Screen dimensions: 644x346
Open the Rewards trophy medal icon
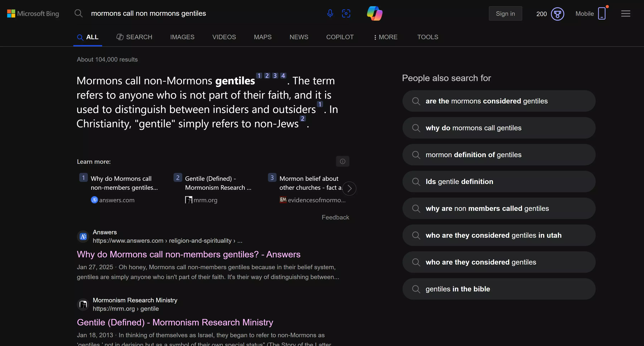point(557,14)
